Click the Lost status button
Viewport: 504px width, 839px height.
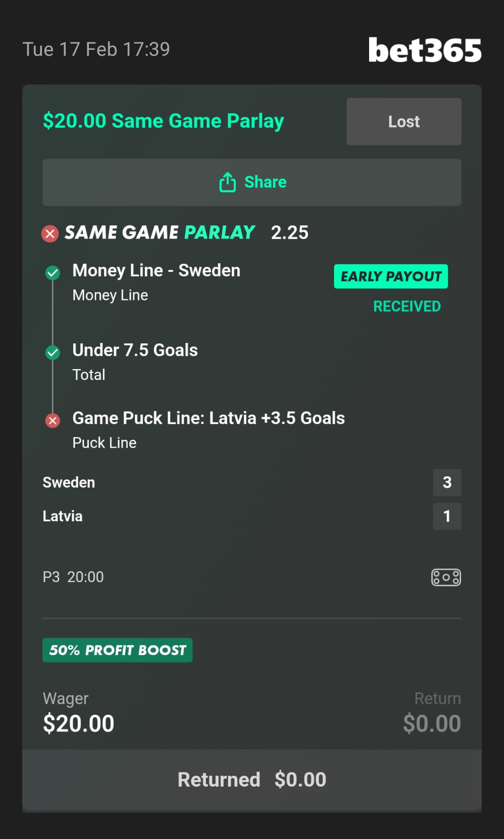(x=404, y=122)
